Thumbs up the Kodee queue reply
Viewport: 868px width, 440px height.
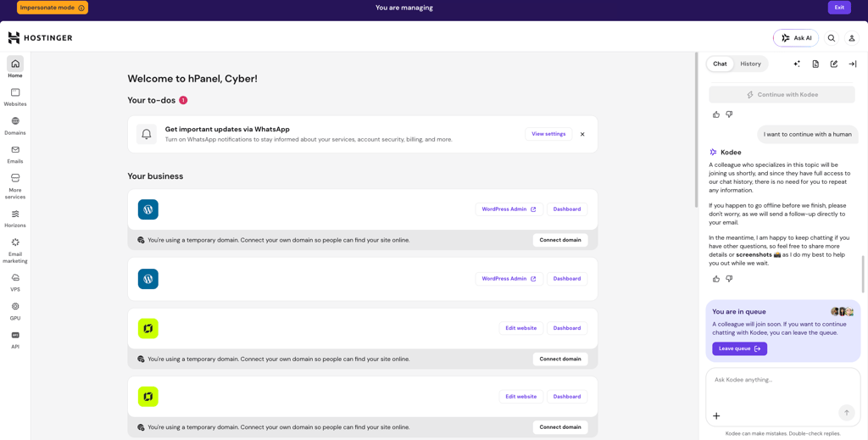tap(715, 279)
